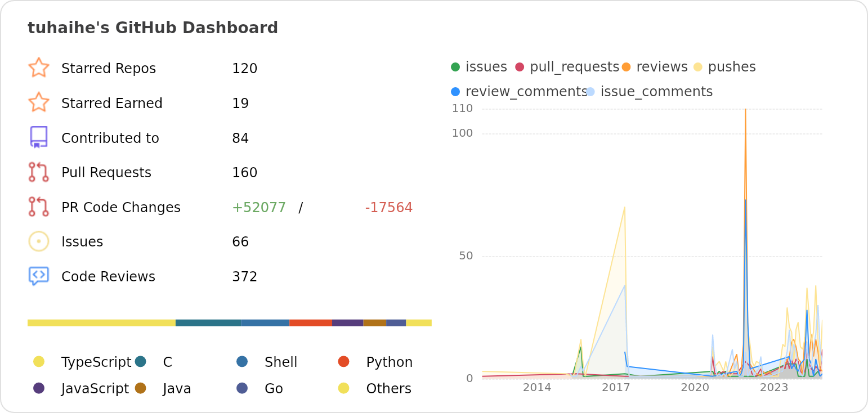
Task: Click the Issues circle icon
Action: point(39,241)
